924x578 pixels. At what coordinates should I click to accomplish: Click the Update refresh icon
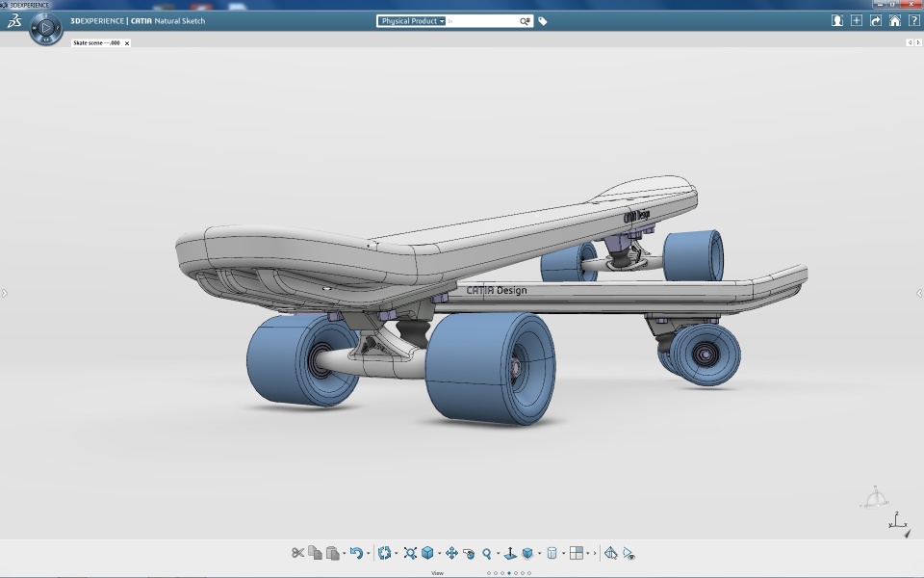pos(384,553)
